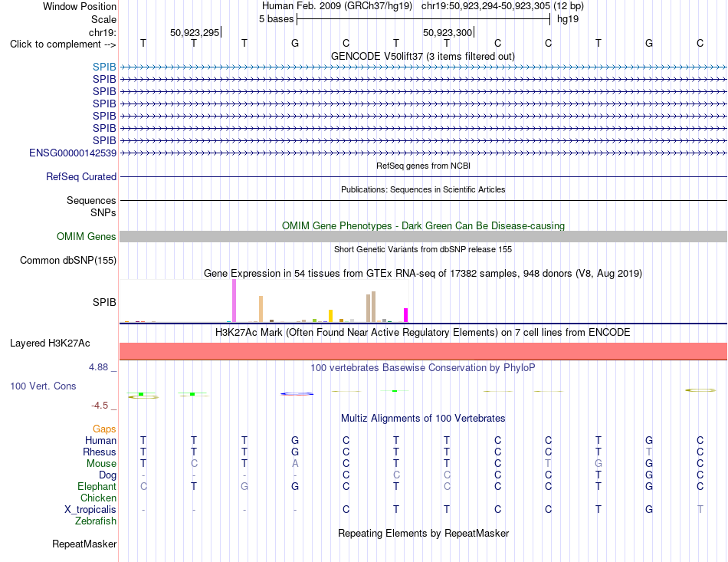This screenshot has width=728, height=562.
Task: Click the bright magenta GTEx expression bar
Action: click(406, 315)
